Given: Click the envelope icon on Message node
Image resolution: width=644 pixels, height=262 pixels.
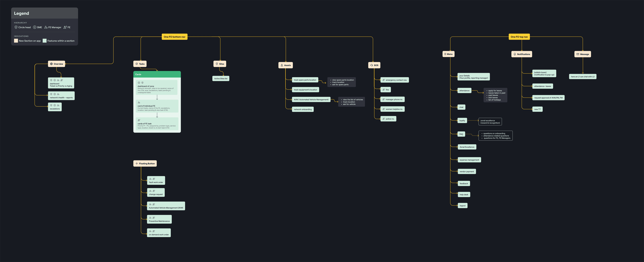Looking at the screenshot, I should (578, 54).
